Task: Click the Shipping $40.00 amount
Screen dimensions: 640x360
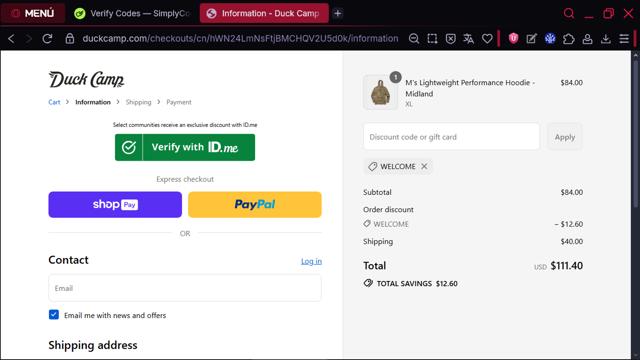Action: (571, 242)
